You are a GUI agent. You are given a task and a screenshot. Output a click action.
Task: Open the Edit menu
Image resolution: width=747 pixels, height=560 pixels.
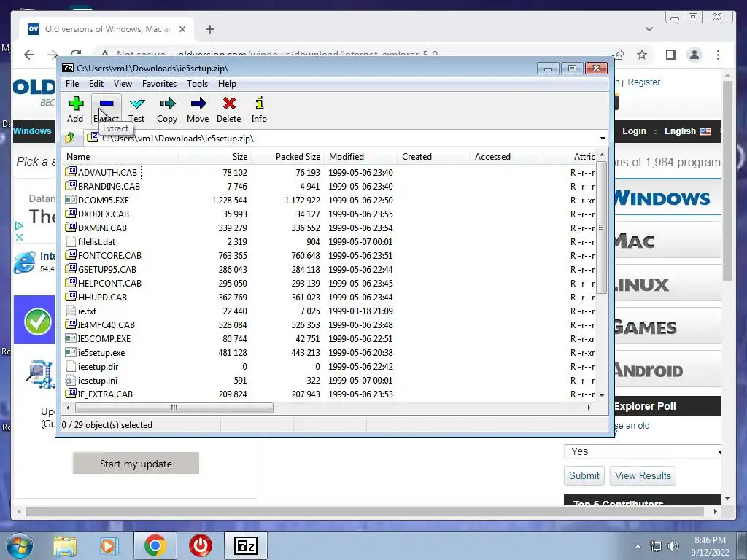tap(96, 84)
